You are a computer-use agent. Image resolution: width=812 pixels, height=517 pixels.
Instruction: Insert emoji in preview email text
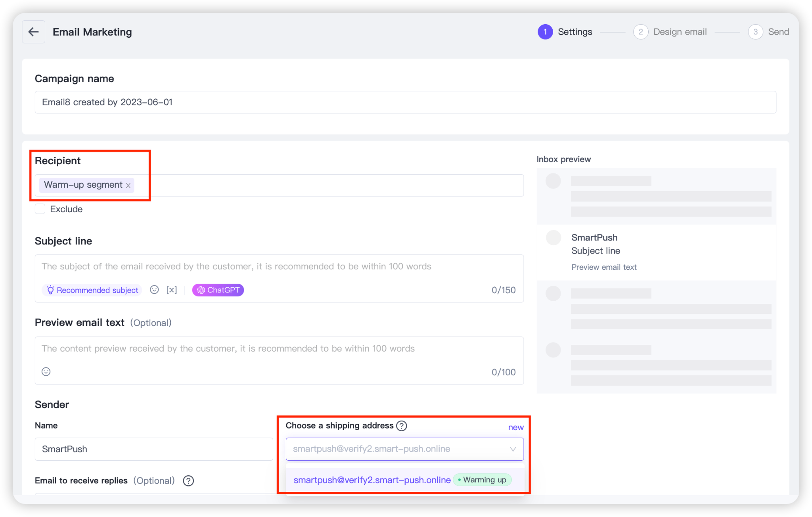[x=46, y=372]
